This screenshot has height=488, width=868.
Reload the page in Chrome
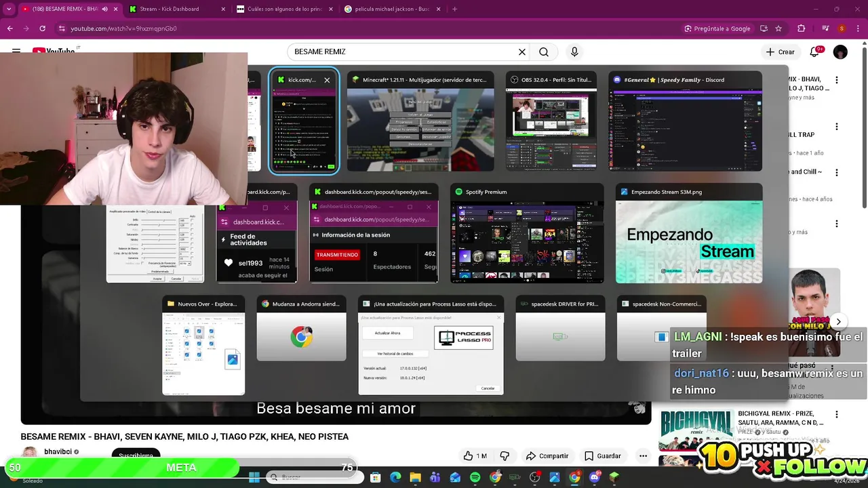click(x=42, y=28)
